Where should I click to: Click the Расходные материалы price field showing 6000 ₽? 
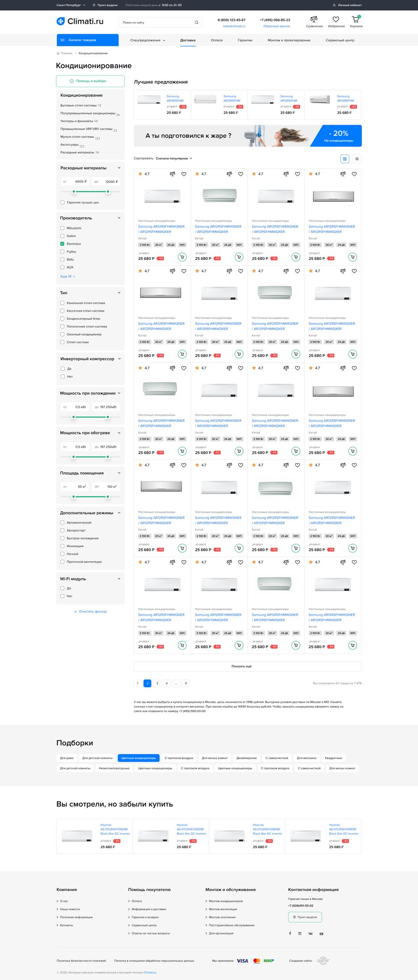pos(75,182)
